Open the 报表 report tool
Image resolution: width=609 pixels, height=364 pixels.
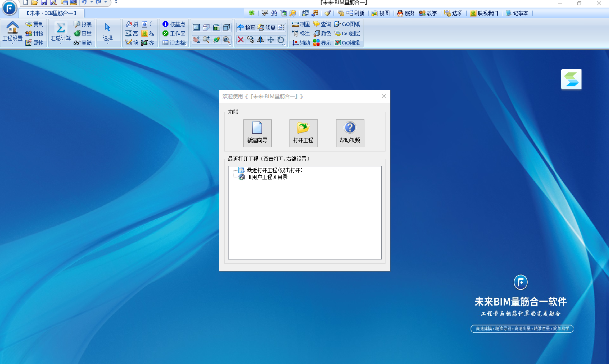pyautogui.click(x=83, y=24)
